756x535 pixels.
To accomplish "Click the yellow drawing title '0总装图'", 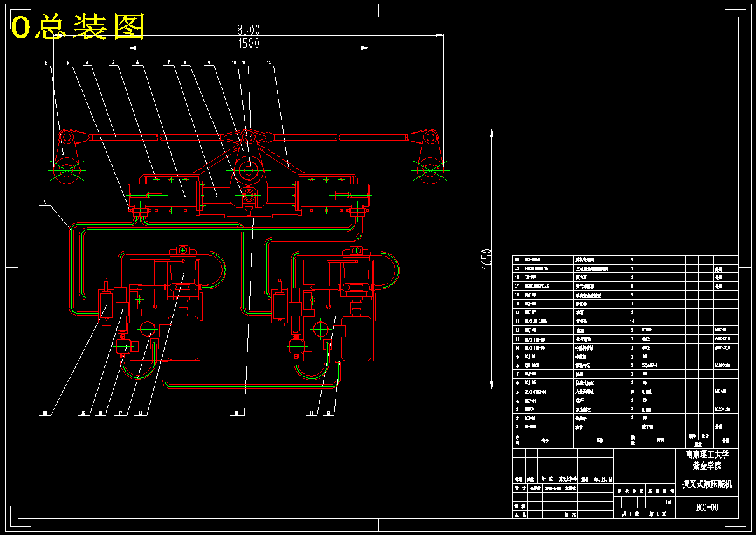I will pyautogui.click(x=78, y=27).
